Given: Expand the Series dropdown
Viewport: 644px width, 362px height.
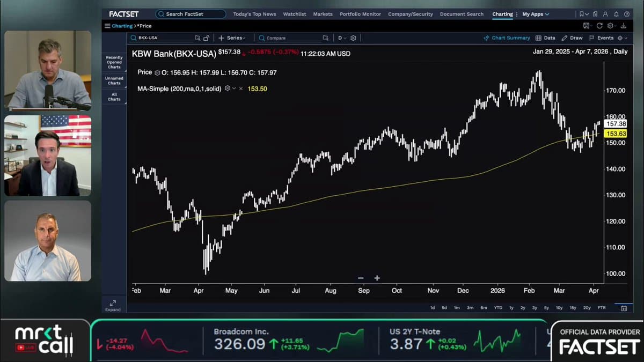Looking at the screenshot, I should [232, 38].
